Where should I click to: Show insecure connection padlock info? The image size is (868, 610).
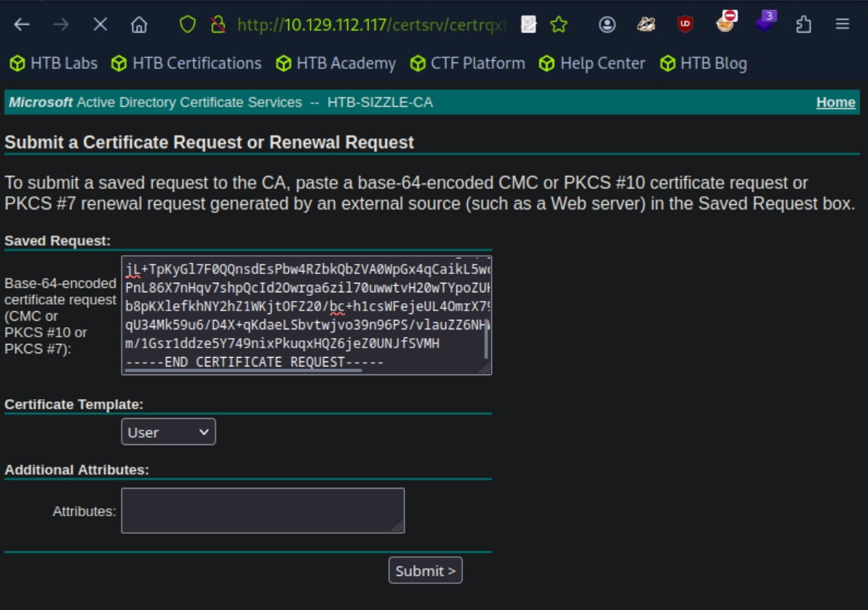coord(218,24)
